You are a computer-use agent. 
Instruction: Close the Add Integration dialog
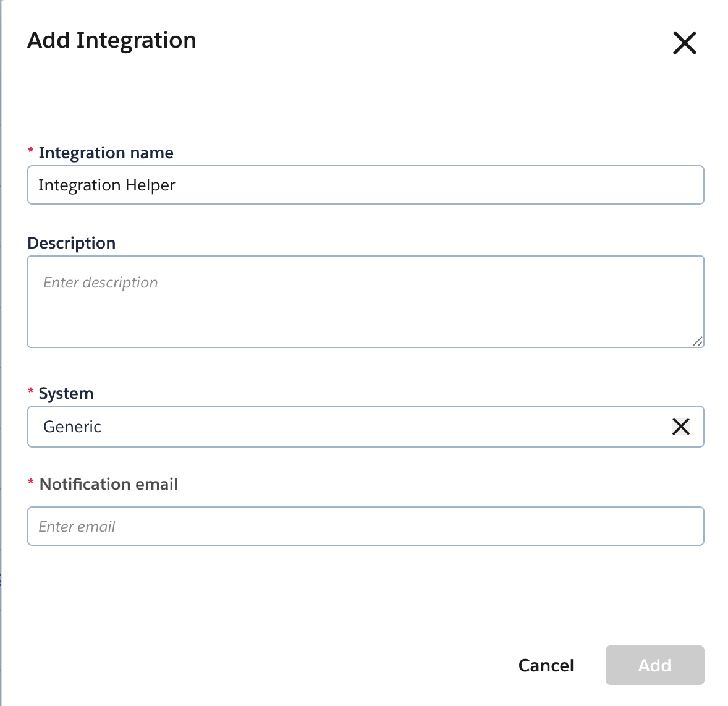684,43
